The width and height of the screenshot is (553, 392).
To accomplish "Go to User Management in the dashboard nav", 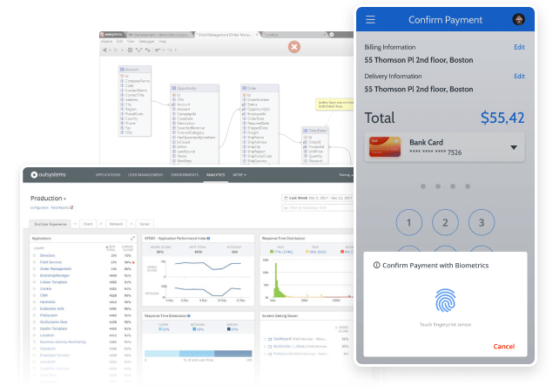I will (145, 174).
